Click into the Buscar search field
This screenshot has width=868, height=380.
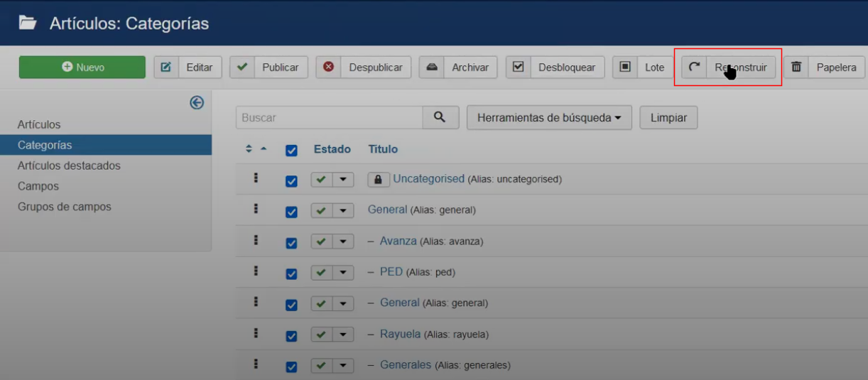[329, 118]
